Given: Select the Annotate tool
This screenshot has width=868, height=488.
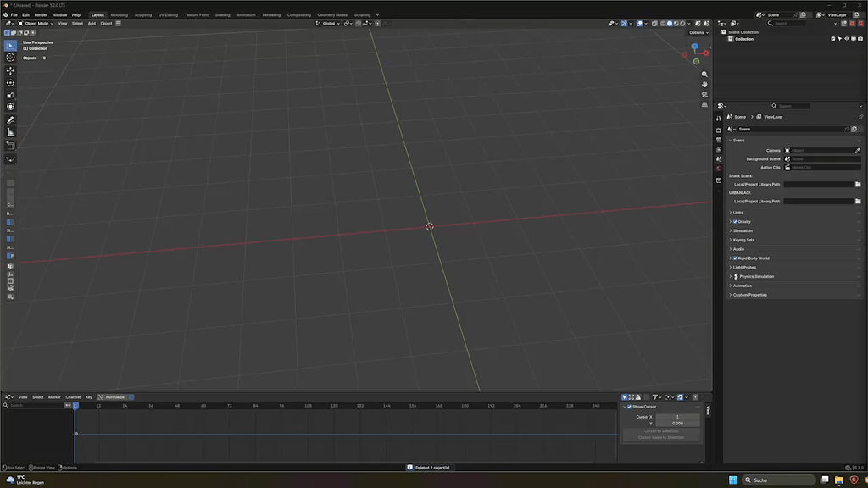Looking at the screenshot, I should pos(10,120).
